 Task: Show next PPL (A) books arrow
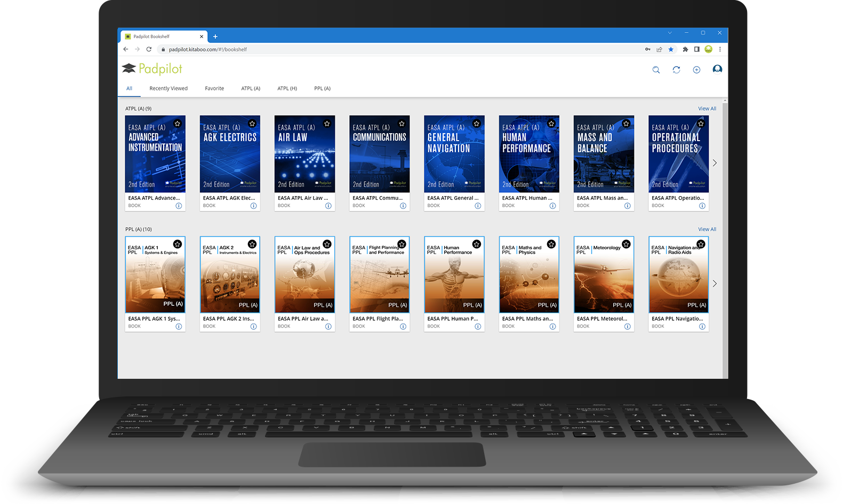click(714, 283)
